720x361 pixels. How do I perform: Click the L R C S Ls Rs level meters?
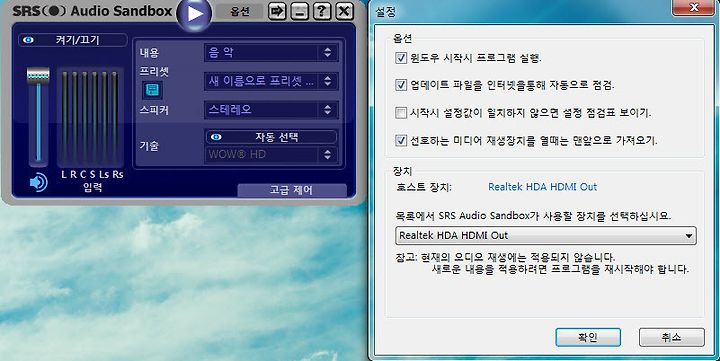click(x=90, y=118)
